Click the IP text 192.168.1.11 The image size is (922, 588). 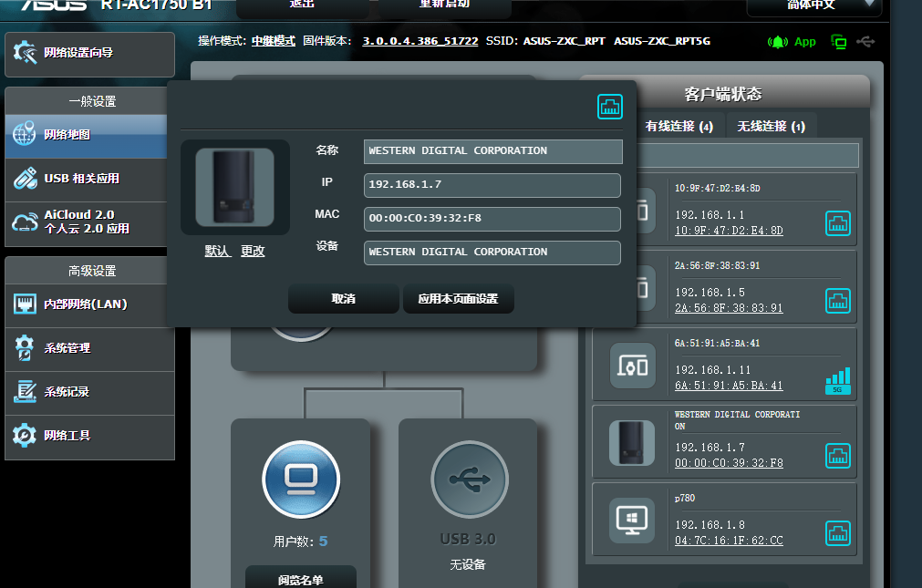[x=712, y=370]
